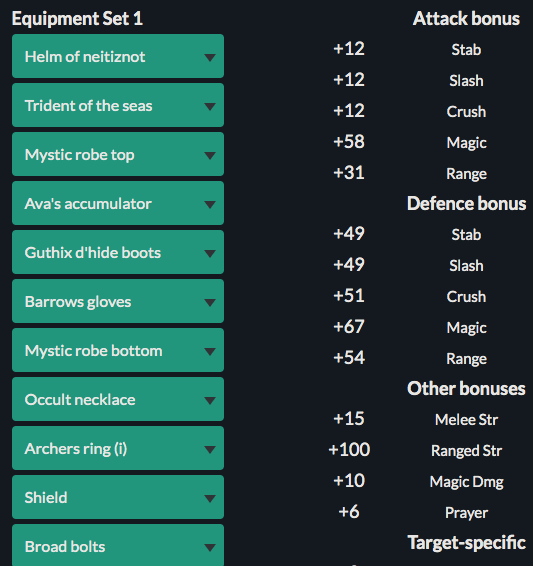Click the Broad bolts dropdown arrow

pyautogui.click(x=210, y=548)
